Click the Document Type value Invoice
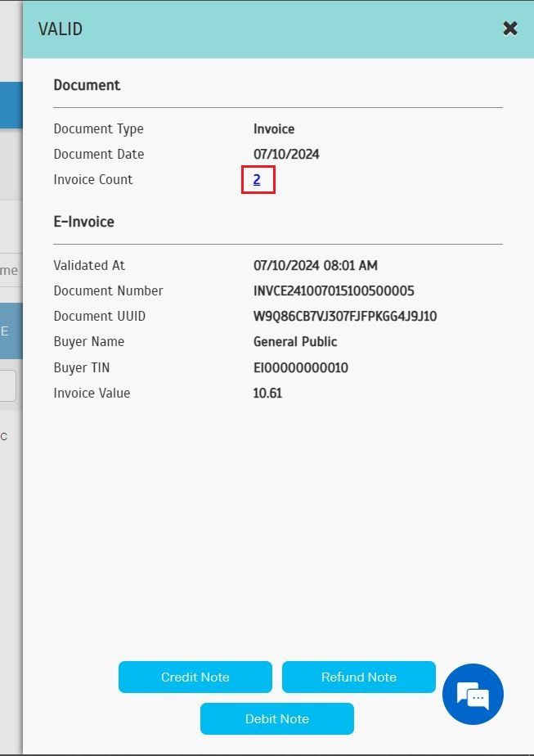The height and width of the screenshot is (756, 534). pyautogui.click(x=274, y=129)
